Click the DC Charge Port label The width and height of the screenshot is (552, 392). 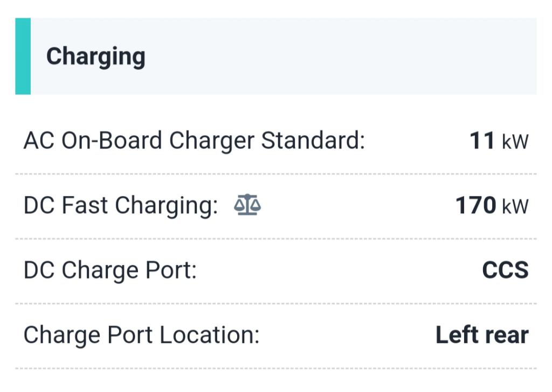[x=110, y=270]
